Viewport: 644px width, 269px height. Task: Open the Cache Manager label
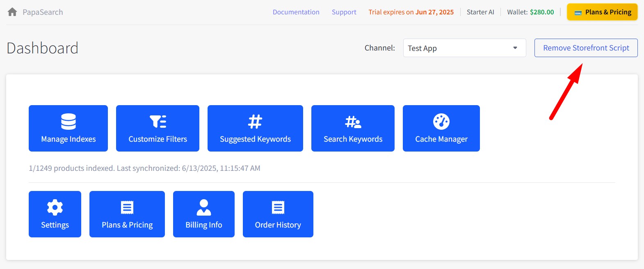(441, 139)
